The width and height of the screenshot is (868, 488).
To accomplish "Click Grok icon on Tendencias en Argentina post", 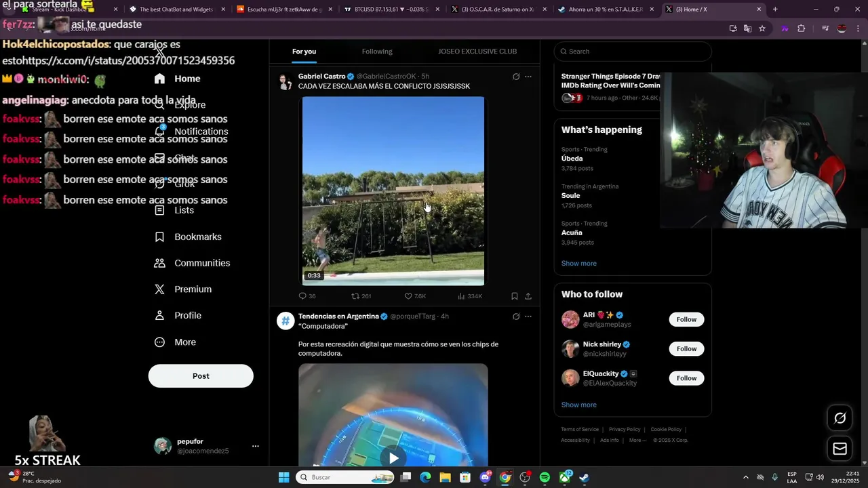I will click(x=516, y=317).
